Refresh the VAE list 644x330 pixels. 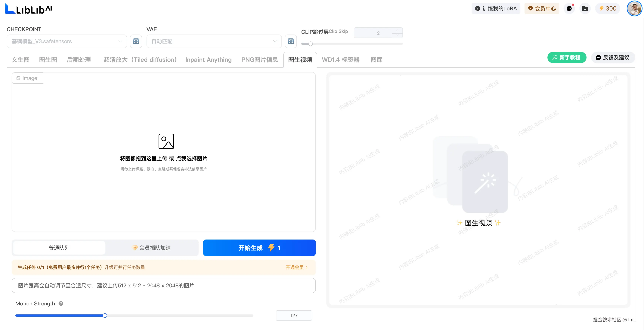click(290, 41)
